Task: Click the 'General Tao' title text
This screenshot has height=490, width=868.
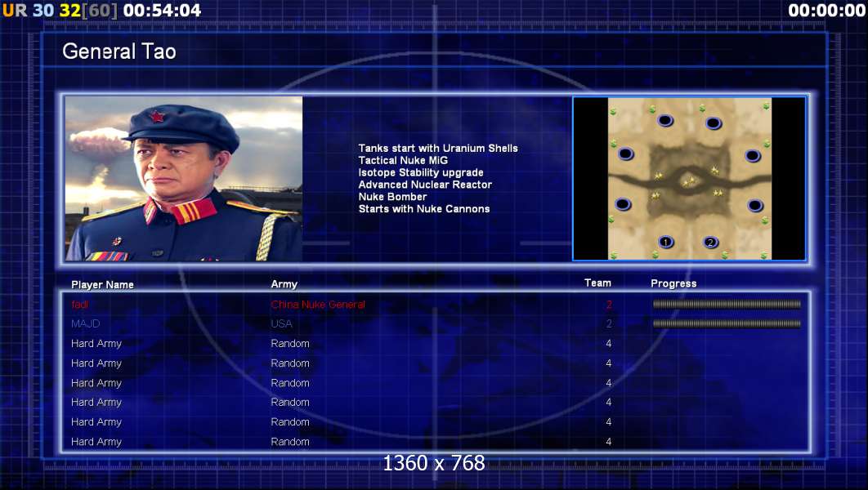Action: tap(119, 51)
